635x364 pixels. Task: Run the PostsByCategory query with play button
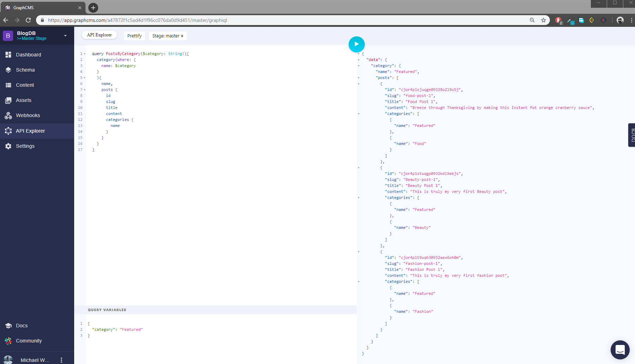tap(356, 44)
